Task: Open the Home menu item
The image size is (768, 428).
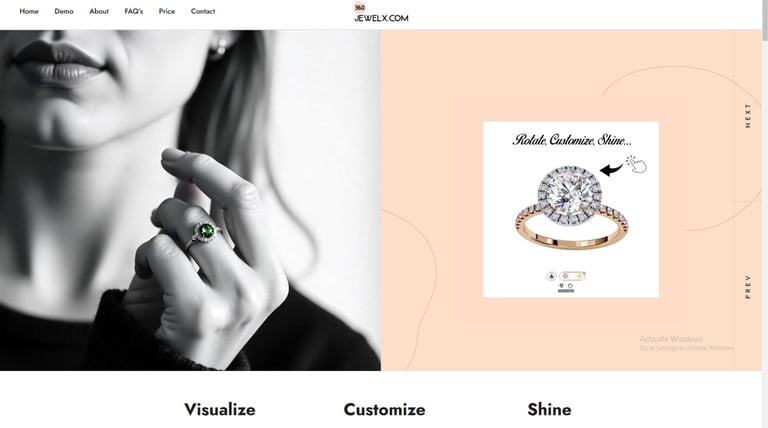Action: (29, 11)
